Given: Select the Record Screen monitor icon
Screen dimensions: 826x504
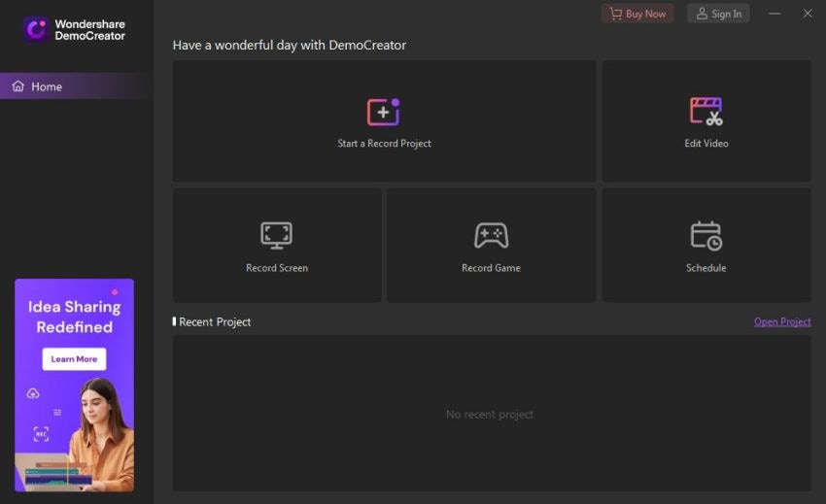Looking at the screenshot, I should pyautogui.click(x=277, y=235).
